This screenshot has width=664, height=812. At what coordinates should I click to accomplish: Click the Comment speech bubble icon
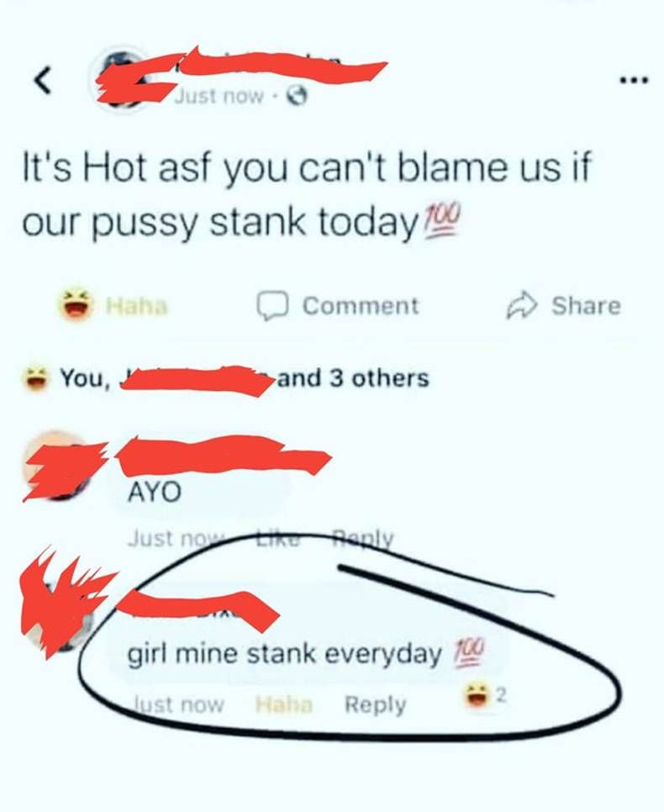coord(272,305)
